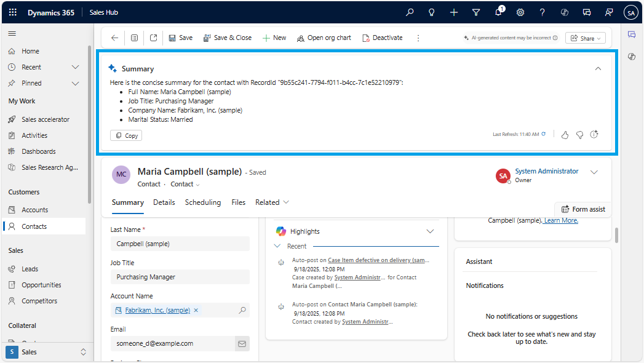The image size is (644, 363).
Task: Go back using the back arrow
Action: (114, 38)
